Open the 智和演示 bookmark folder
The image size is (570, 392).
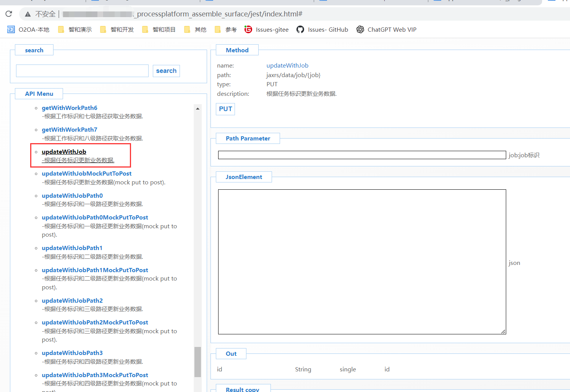pos(75,30)
